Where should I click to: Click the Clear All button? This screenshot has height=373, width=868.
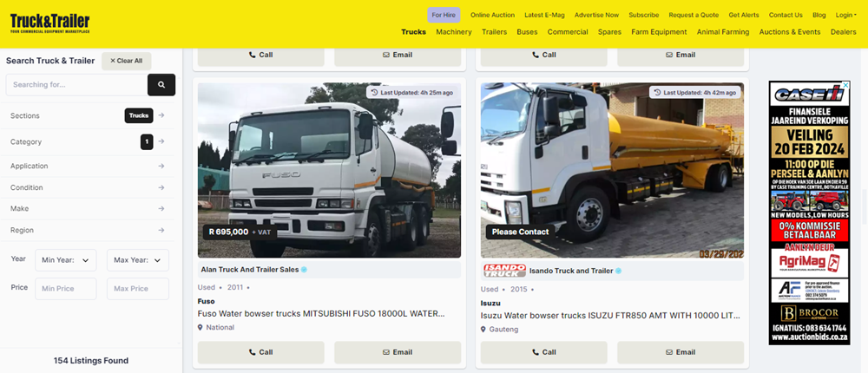[126, 61]
